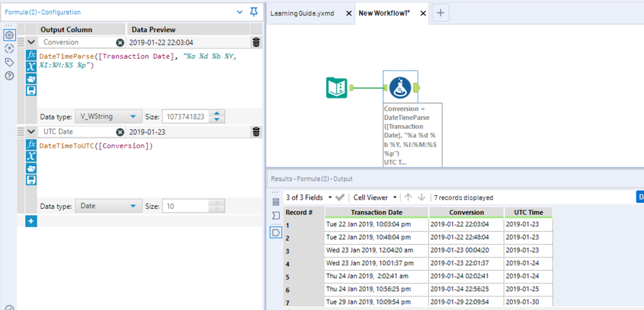
Task: Open the annotation tag icon in sidebar
Action: tap(9, 63)
